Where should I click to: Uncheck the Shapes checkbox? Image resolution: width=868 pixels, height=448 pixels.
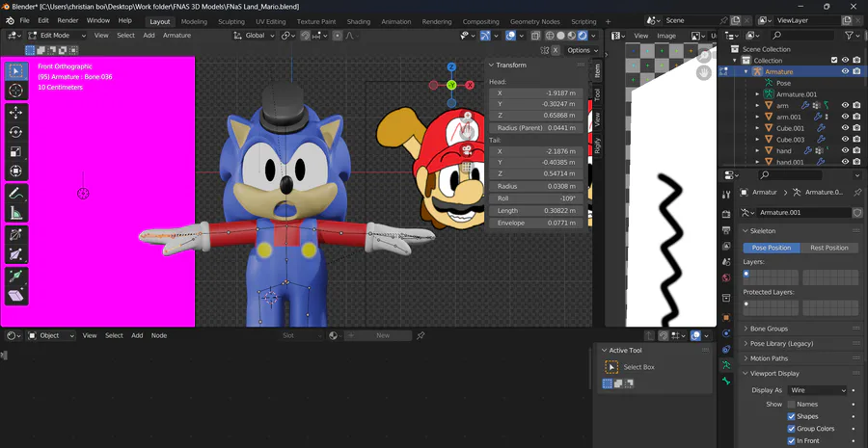(x=792, y=416)
